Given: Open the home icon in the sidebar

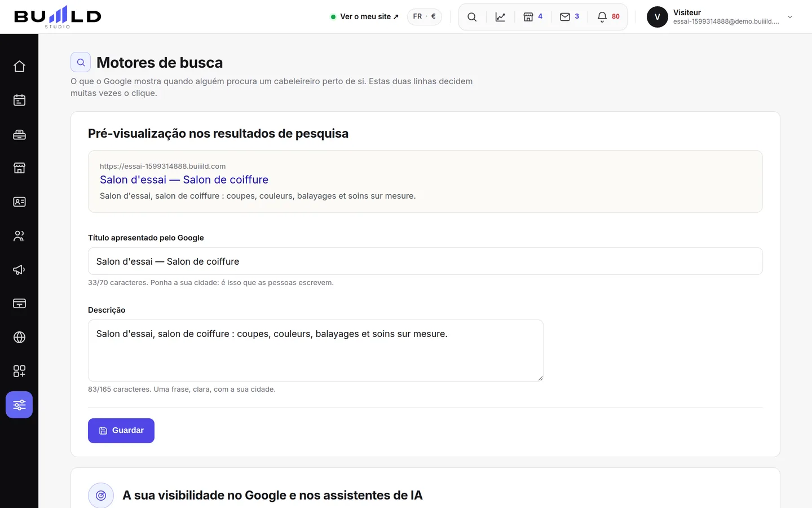Looking at the screenshot, I should click(19, 67).
